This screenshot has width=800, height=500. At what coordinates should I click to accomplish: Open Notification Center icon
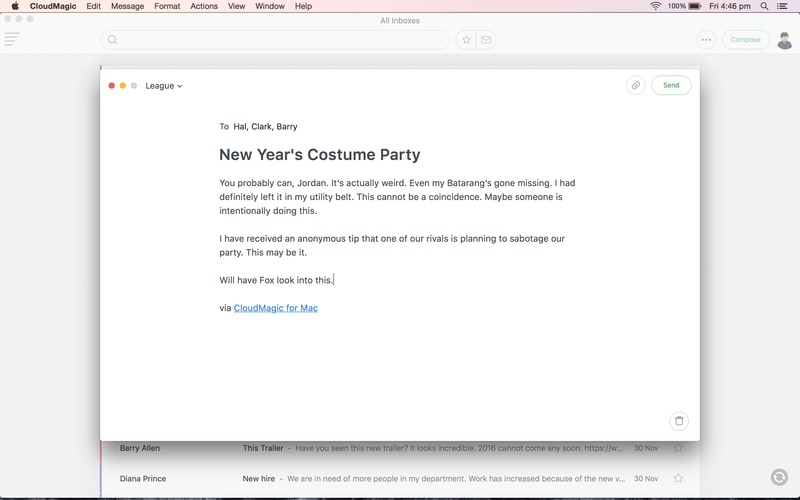[782, 6]
